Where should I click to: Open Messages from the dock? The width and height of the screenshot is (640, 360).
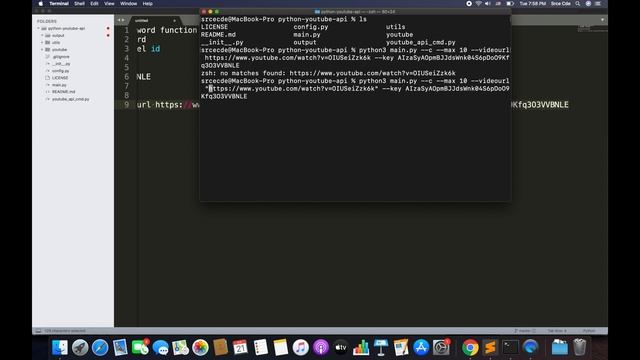(160, 347)
